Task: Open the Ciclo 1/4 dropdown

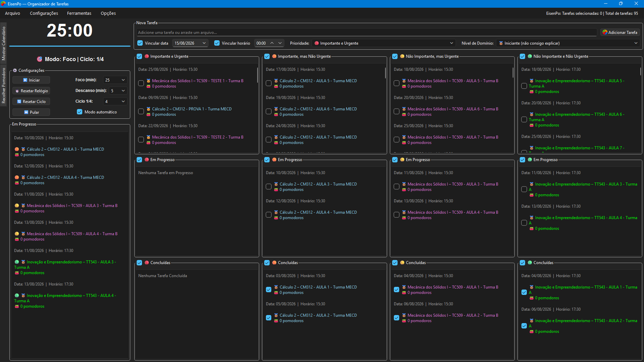Action: click(115, 101)
